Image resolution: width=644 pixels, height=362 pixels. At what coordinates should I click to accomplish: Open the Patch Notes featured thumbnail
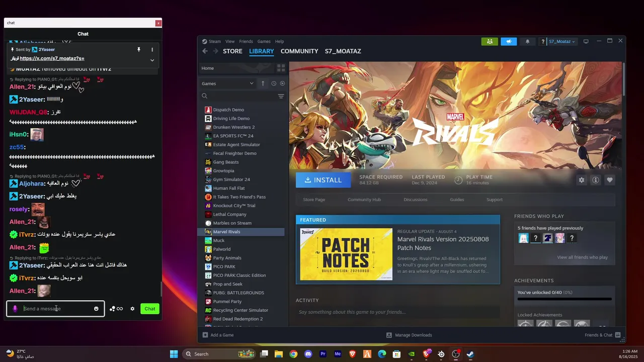(346, 254)
